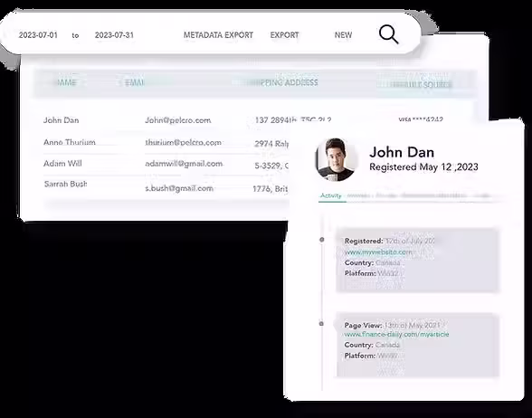Open the Anne Thurium table row
The width and height of the screenshot is (532, 418).
click(x=166, y=143)
